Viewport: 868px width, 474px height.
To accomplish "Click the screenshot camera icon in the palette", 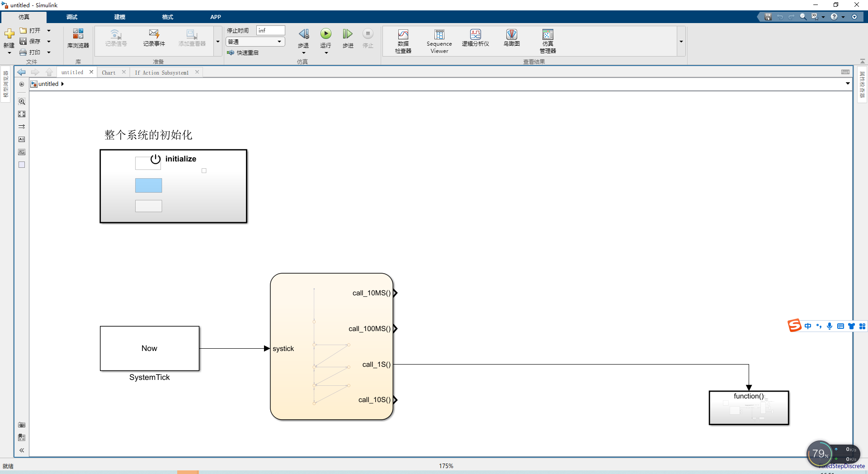I will (22, 425).
